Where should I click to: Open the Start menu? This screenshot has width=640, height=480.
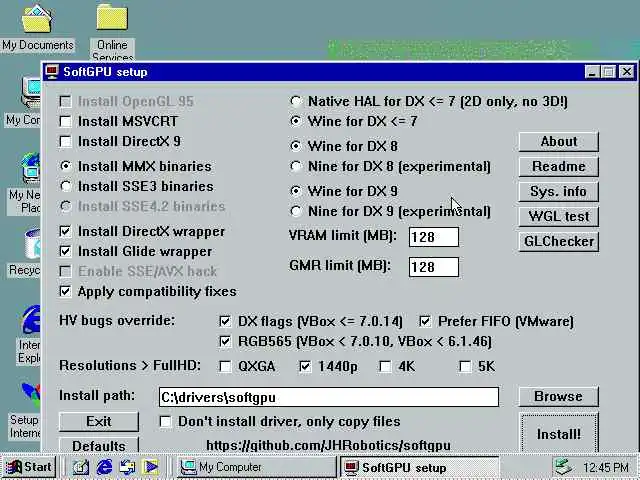click(x=29, y=467)
